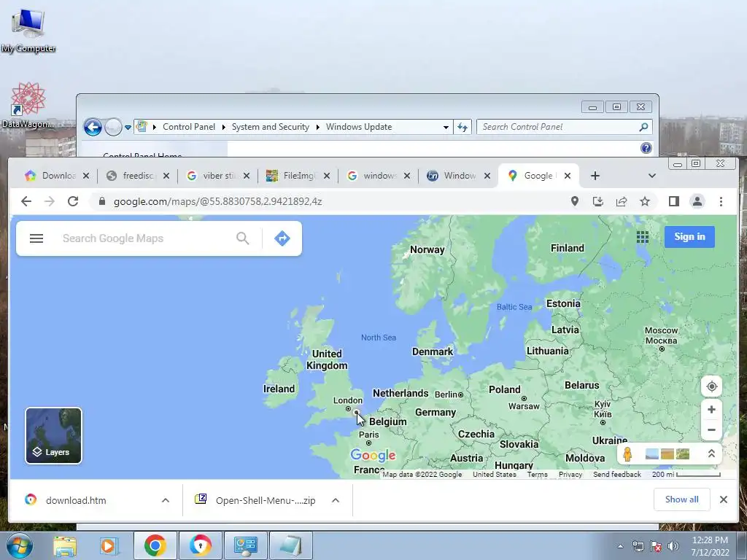
Task: Close the Google Maps tab
Action: [568, 176]
